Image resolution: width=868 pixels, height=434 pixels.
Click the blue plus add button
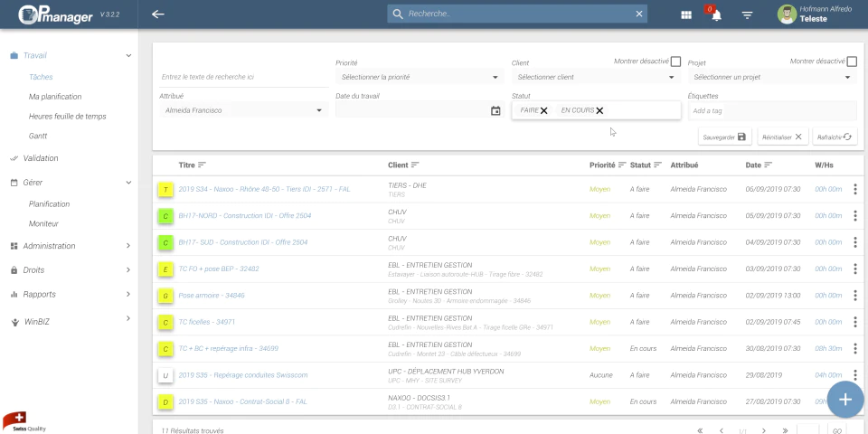point(844,399)
